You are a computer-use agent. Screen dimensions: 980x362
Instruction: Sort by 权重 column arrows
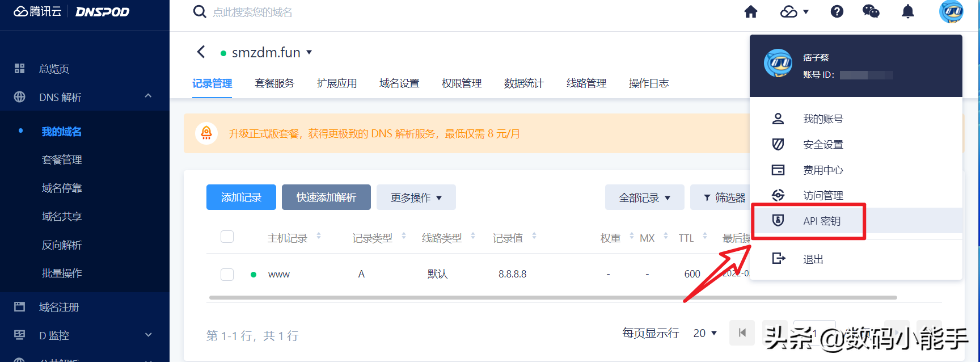tap(632, 235)
